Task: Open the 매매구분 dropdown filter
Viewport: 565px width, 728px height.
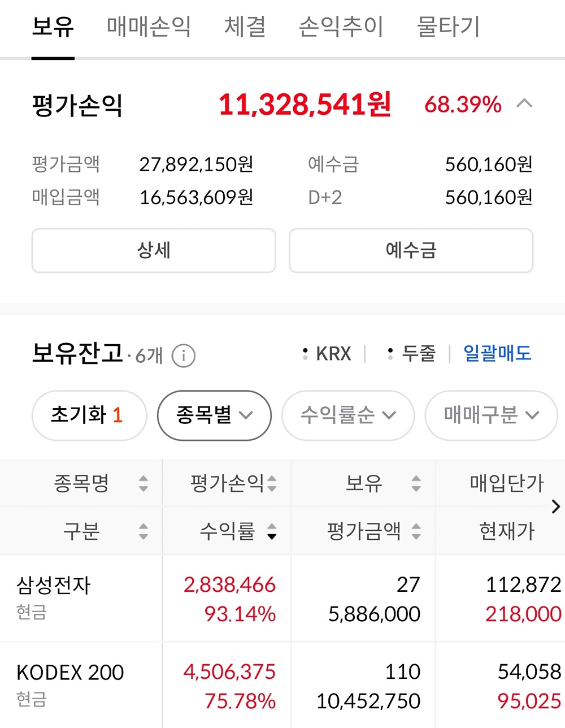Action: [x=490, y=415]
